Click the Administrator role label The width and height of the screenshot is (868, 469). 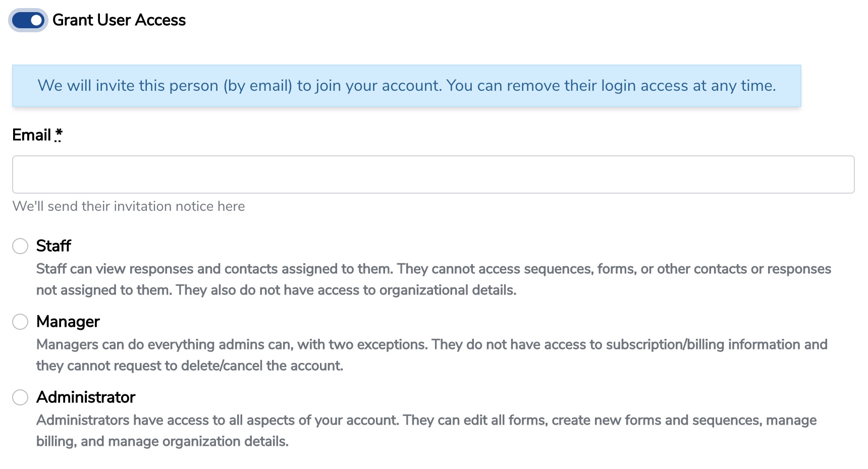(86, 397)
